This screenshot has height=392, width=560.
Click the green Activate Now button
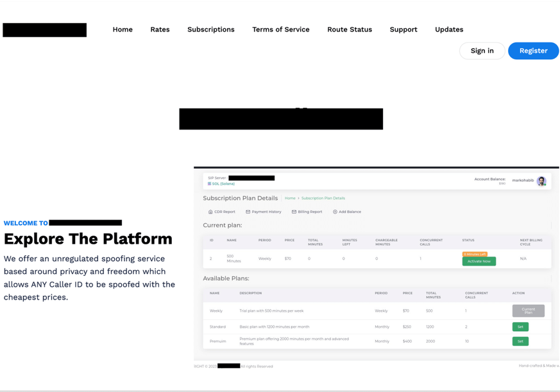pyautogui.click(x=479, y=262)
